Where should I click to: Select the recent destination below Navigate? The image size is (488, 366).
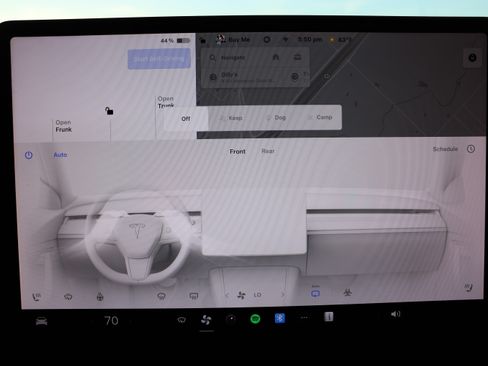(247, 77)
